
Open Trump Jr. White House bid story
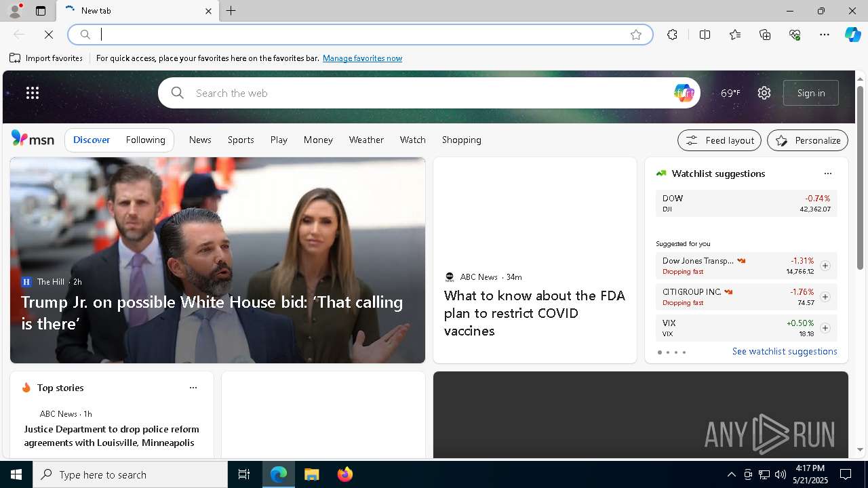click(x=212, y=312)
